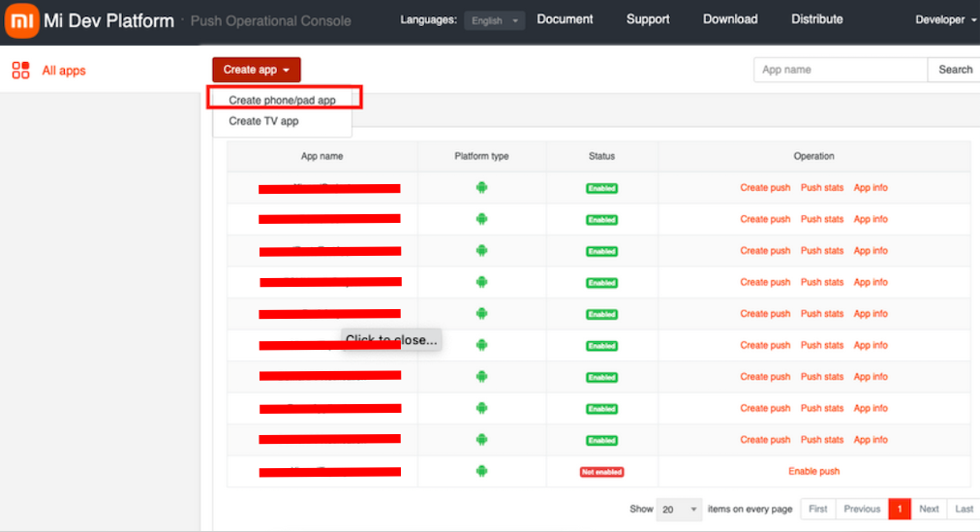Click the Search button
Image resolution: width=980 pixels, height=532 pixels.
(x=955, y=70)
